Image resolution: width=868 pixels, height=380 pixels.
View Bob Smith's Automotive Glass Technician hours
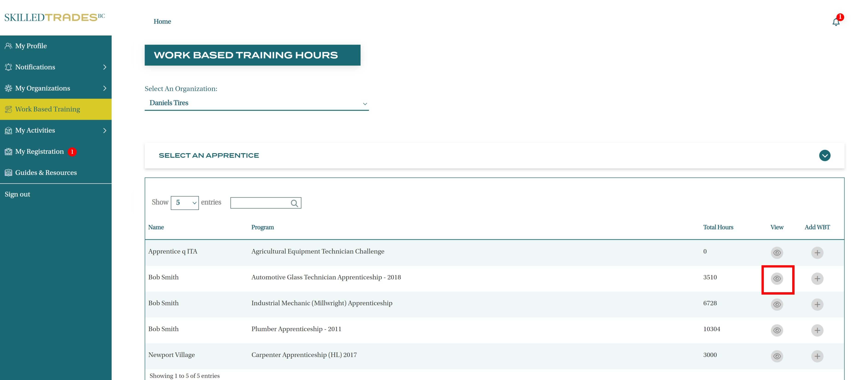coord(777,278)
